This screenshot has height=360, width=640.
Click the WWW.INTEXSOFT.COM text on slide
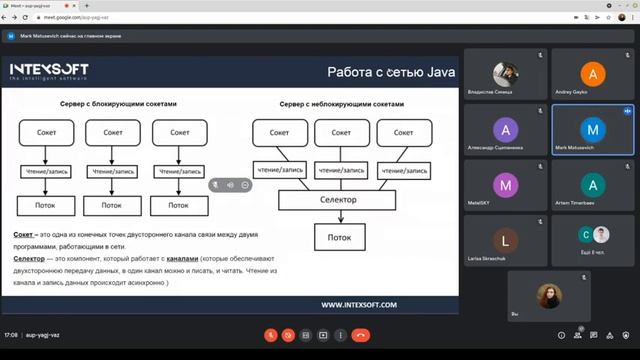click(359, 305)
